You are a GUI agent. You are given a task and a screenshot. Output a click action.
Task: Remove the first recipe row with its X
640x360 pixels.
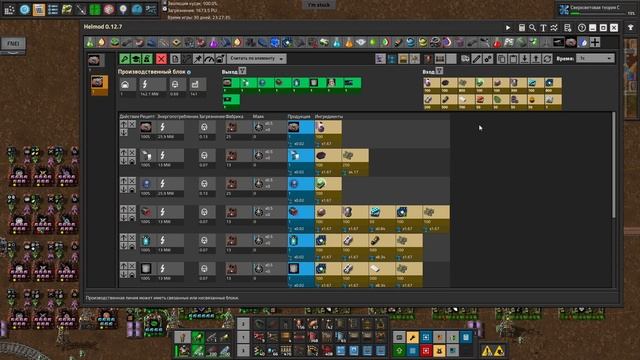click(132, 124)
